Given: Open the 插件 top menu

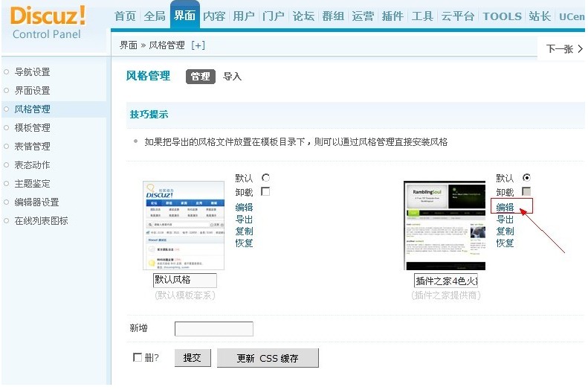Looking at the screenshot, I should [x=392, y=16].
